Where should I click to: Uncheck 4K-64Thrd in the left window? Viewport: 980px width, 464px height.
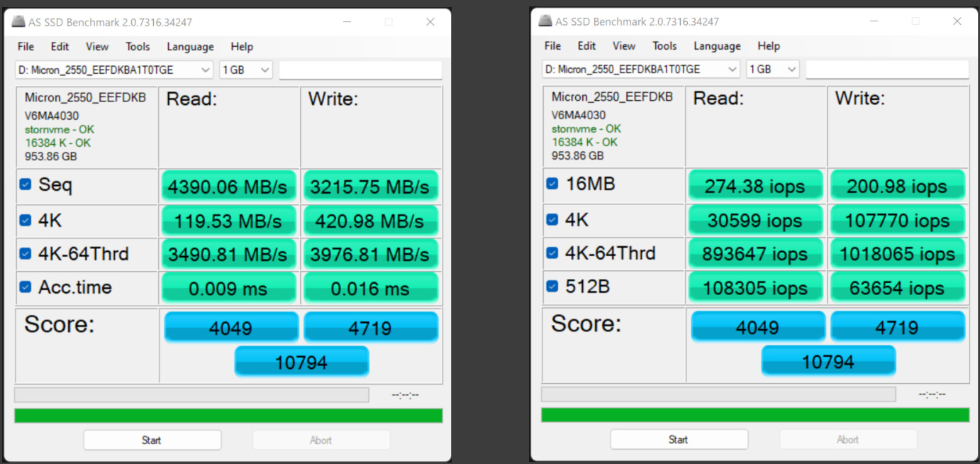click(26, 253)
